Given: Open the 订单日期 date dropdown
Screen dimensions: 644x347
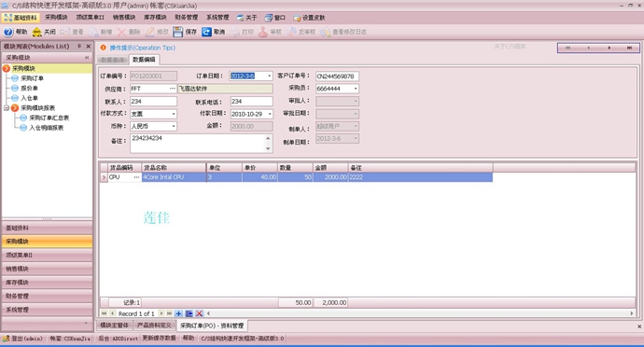Looking at the screenshot, I should (269, 76).
